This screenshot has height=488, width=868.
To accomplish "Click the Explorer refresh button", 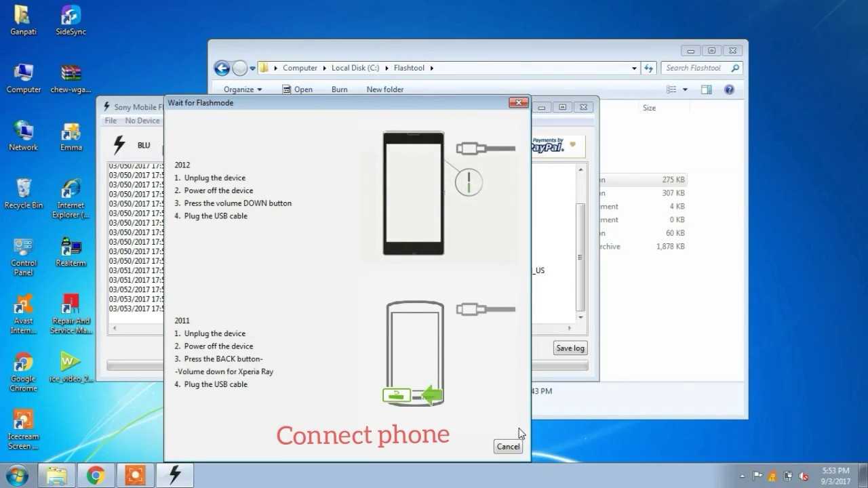I will [649, 68].
